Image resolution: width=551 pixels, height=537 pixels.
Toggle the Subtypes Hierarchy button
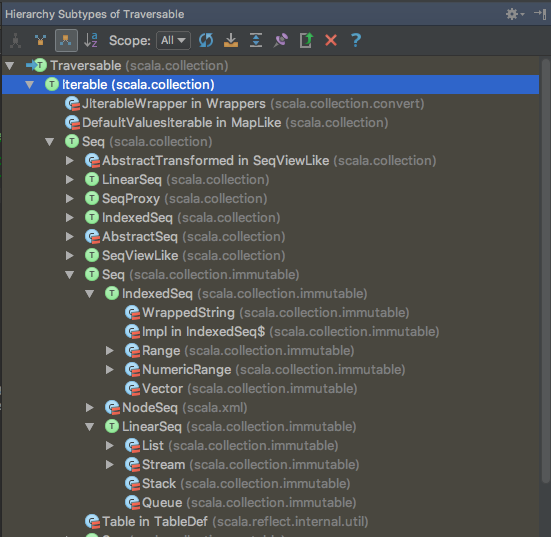[66, 40]
